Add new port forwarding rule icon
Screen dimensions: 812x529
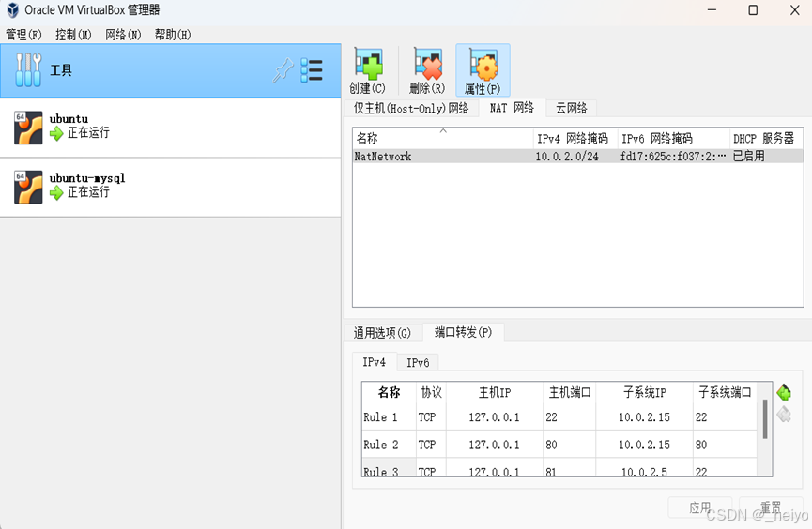(x=784, y=392)
